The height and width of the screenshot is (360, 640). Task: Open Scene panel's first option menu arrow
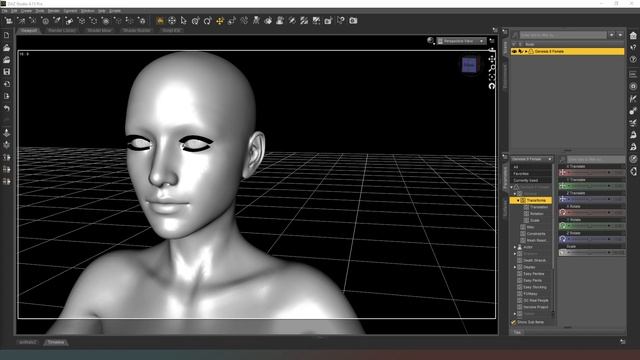[611, 36]
